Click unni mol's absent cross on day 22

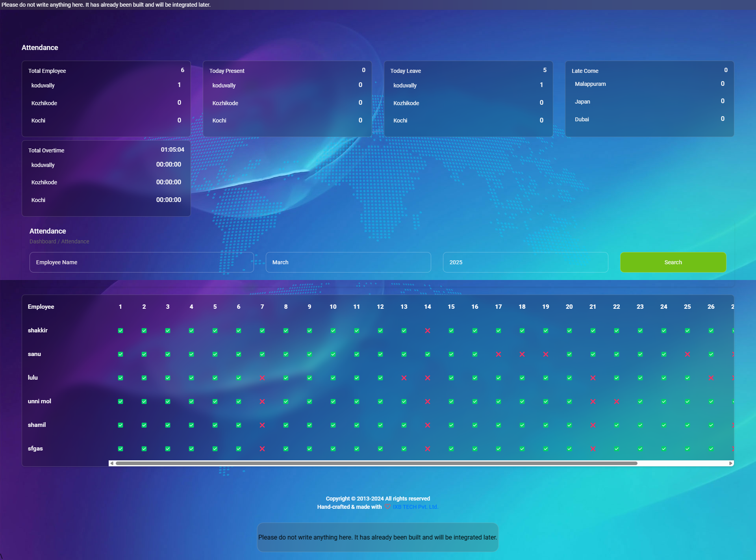[x=617, y=402]
